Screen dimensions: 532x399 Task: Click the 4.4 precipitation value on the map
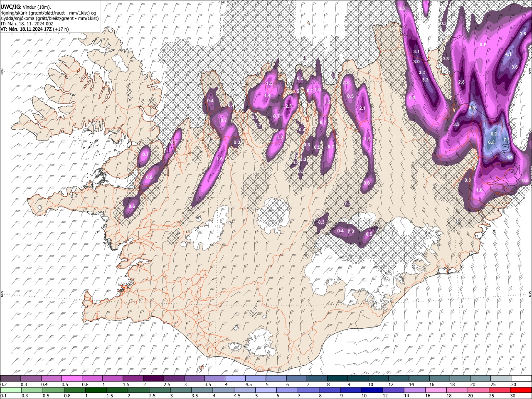(x=510, y=157)
